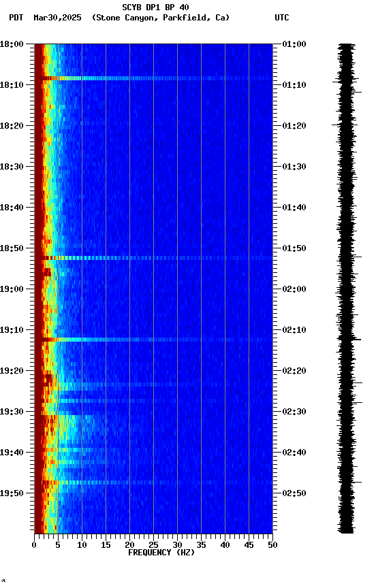
Task: Select the PDT timezone label
Action: coord(16,18)
